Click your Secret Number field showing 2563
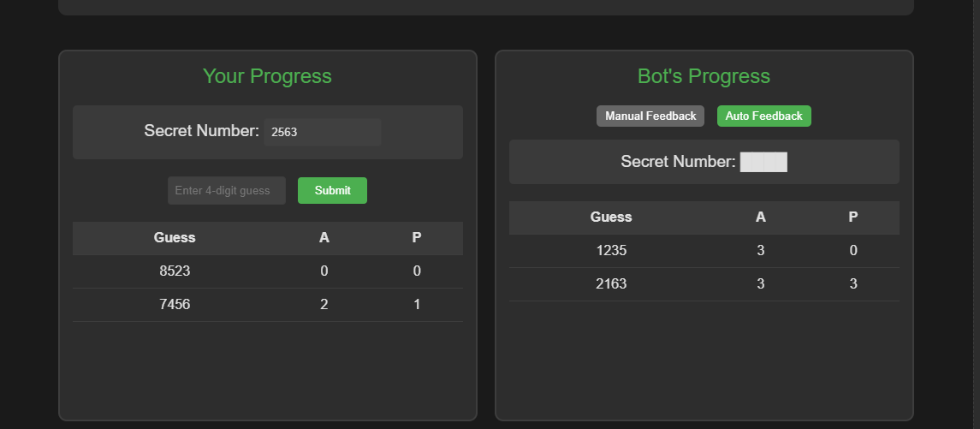Image resolution: width=980 pixels, height=429 pixels. click(x=322, y=132)
